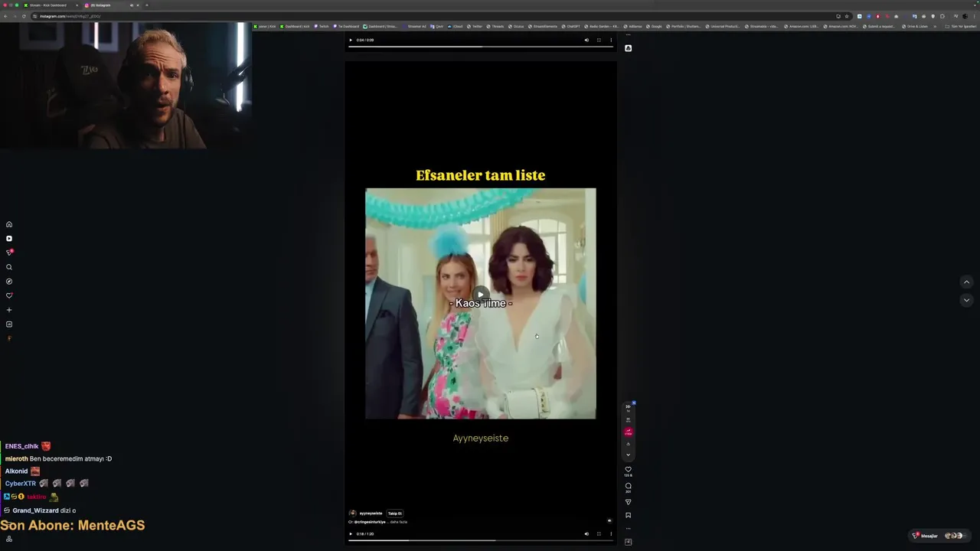980x551 pixels.
Task: Enter fullscreen on the lower reel video
Action: click(x=599, y=534)
